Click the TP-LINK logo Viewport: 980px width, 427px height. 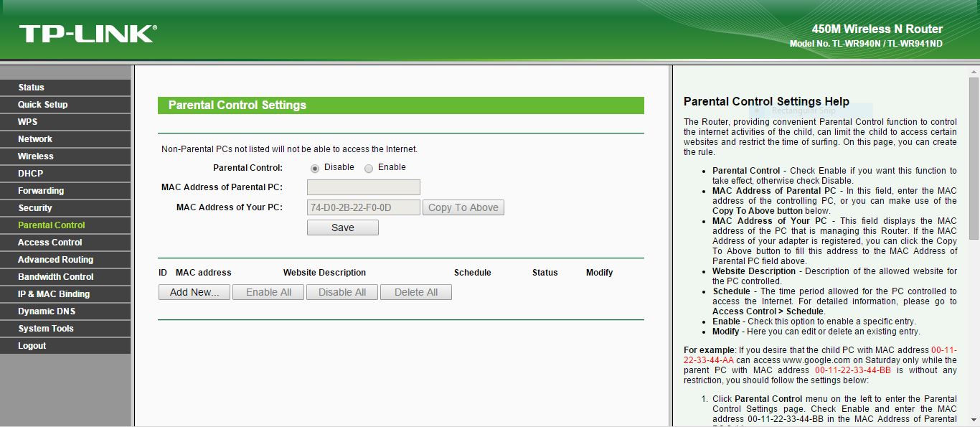click(x=88, y=33)
